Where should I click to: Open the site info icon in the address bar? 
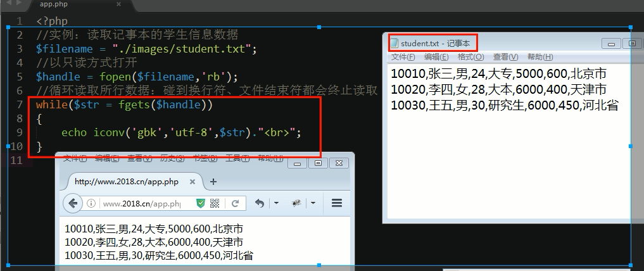tap(91, 203)
